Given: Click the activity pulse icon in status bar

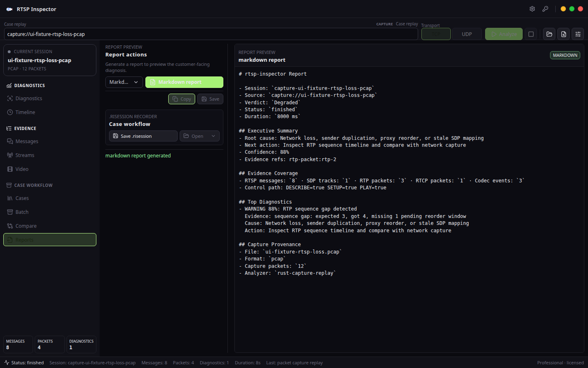Looking at the screenshot, I should (7, 363).
